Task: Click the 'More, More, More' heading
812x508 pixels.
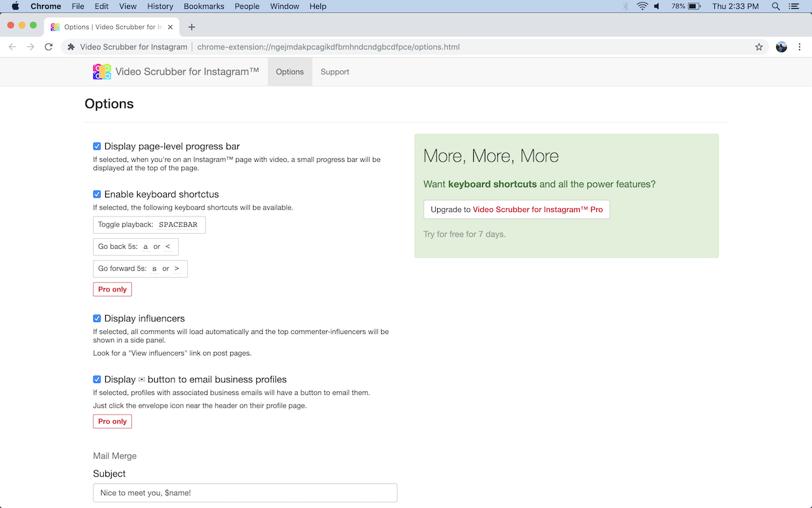Action: pos(491,156)
